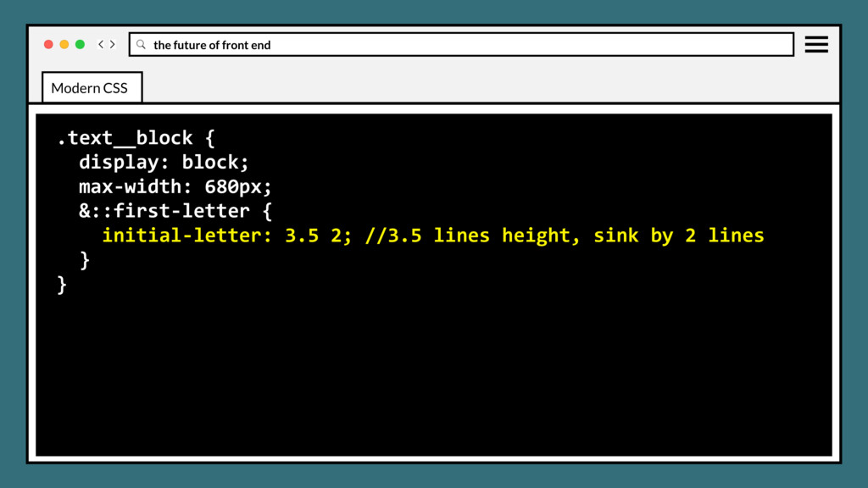Viewport: 868px width, 488px height.
Task: Go forward with the right chevron arrow
Action: (x=113, y=44)
